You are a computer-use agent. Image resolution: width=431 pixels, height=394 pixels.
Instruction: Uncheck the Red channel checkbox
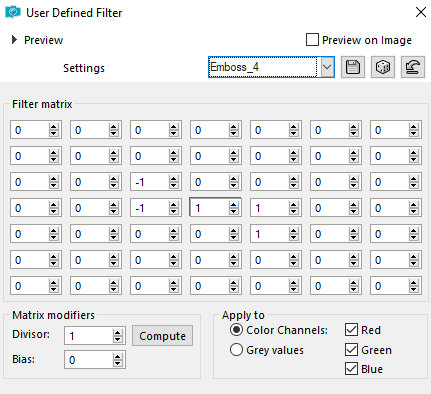351,330
